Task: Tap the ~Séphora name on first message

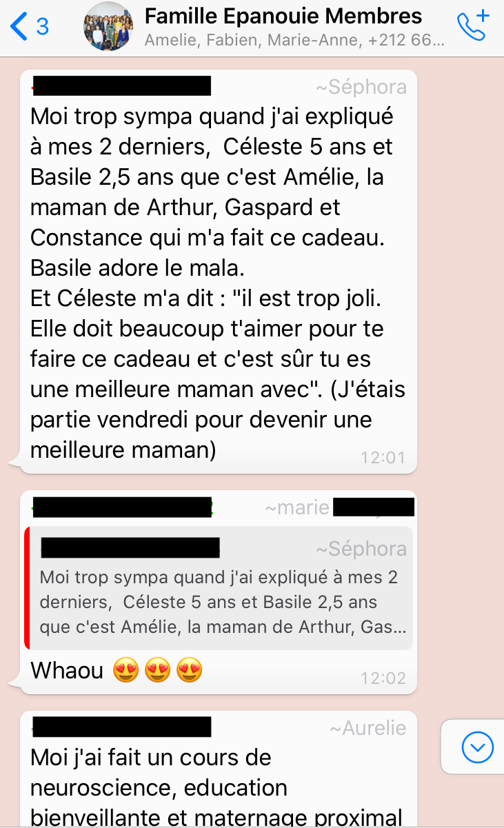Action: point(361,87)
